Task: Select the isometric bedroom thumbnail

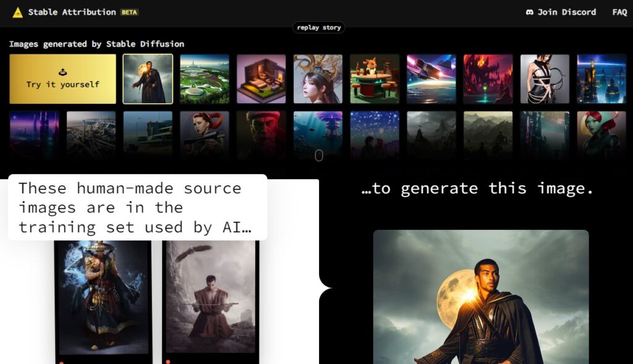Action: 261,78
